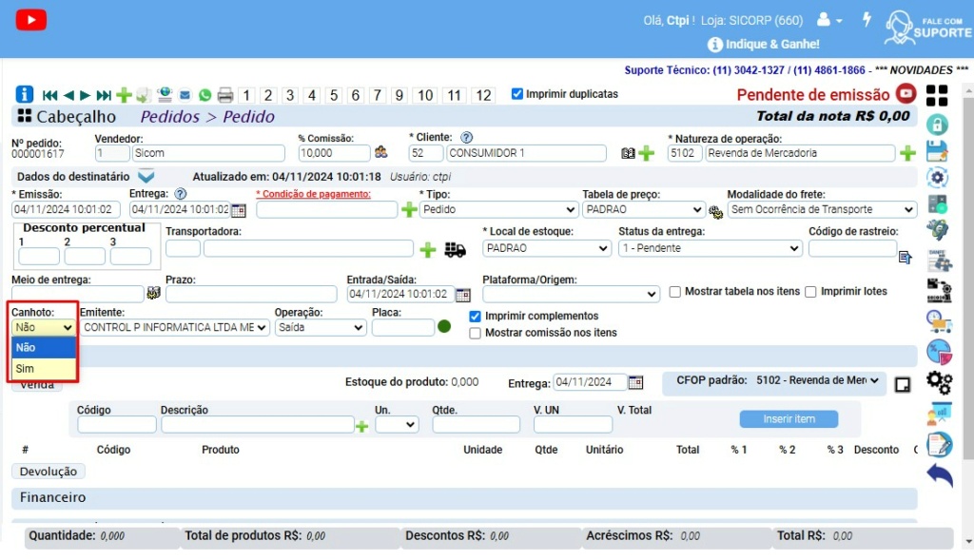Share the order via WhatsApp

pos(205,95)
